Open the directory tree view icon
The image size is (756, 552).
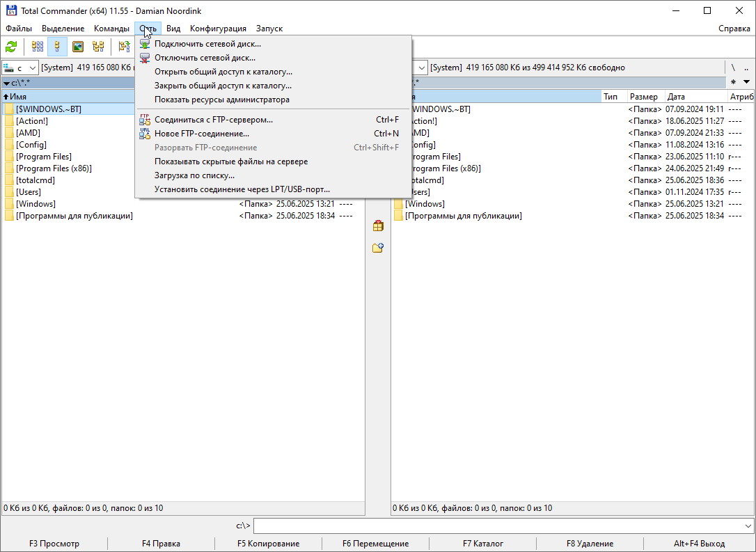click(98, 47)
